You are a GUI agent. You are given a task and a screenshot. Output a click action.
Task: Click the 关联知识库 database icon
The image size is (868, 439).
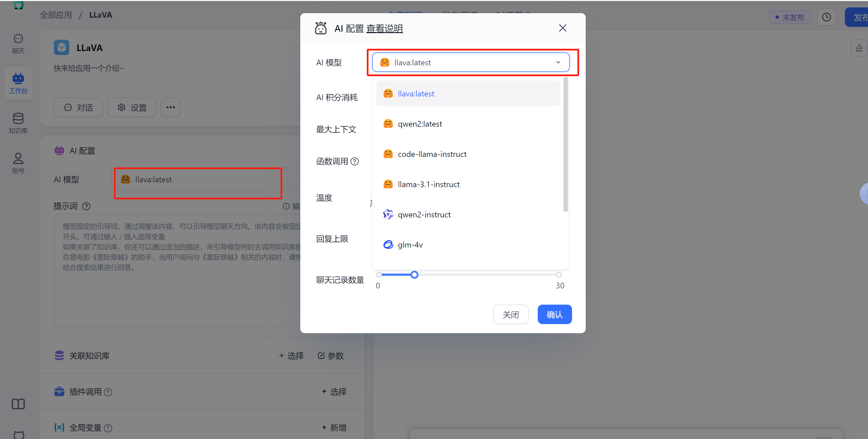point(59,355)
